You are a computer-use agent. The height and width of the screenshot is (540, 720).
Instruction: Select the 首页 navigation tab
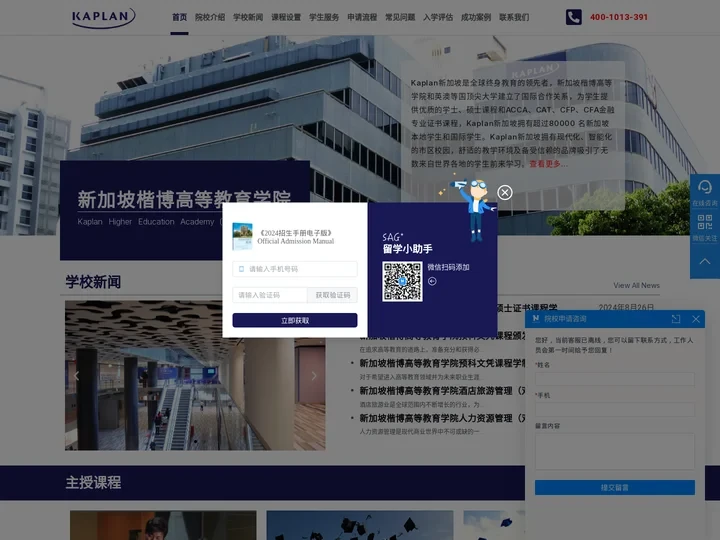point(180,17)
